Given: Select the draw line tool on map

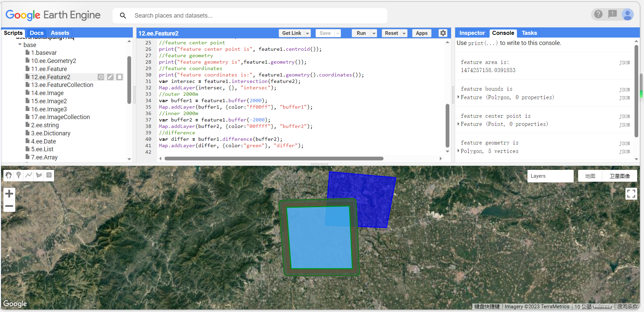Looking at the screenshot, I should click(x=29, y=175).
